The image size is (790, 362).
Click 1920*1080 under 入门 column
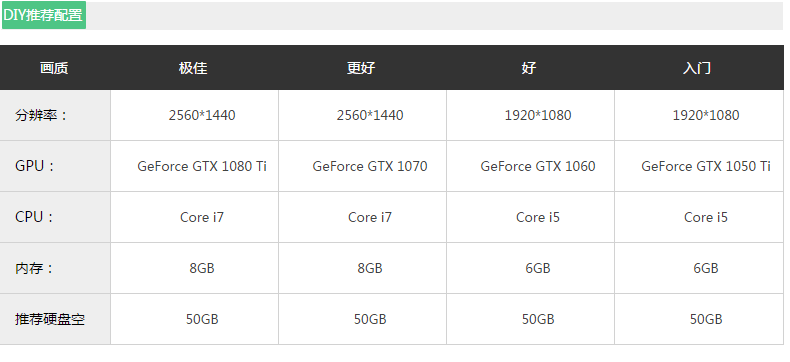tap(706, 115)
